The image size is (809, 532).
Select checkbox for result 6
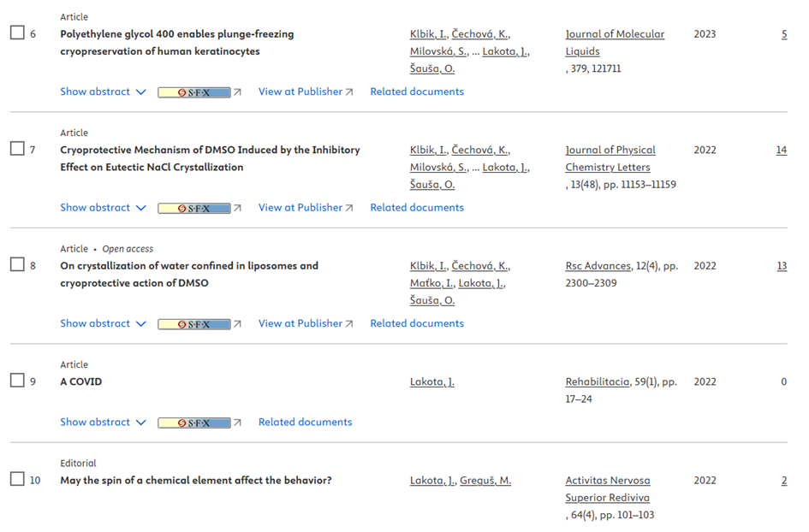(17, 33)
